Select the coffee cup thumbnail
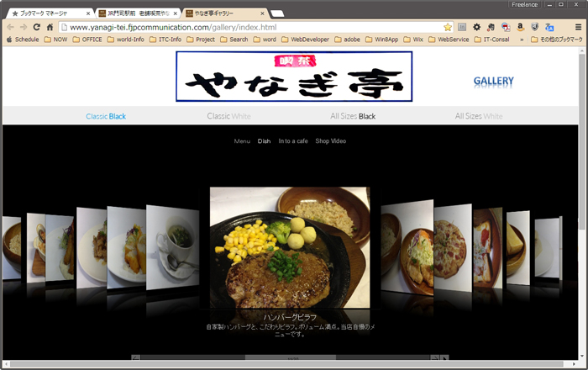Screen dimensions: 588x370 click(x=173, y=248)
